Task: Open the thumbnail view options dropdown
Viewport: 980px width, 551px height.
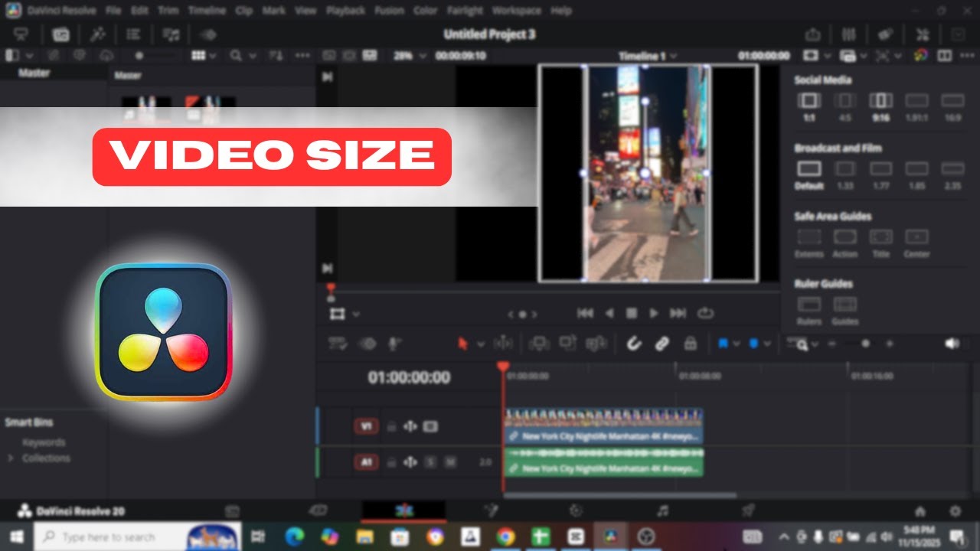Action: pos(213,56)
